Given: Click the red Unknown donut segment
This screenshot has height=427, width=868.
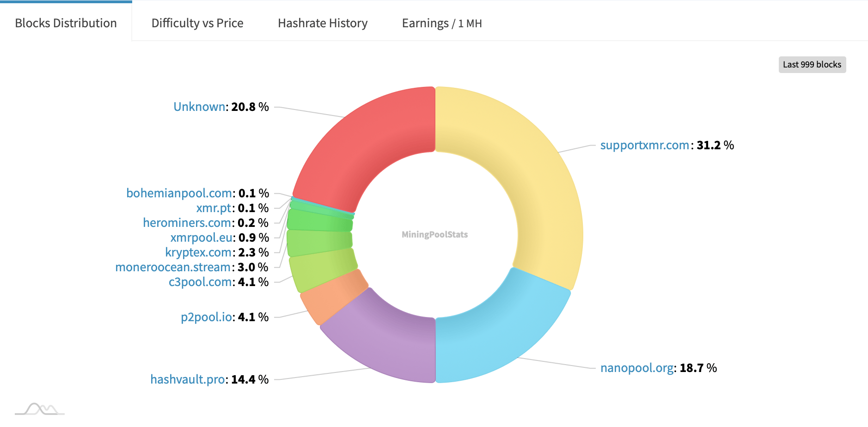Looking at the screenshot, I should pos(365,129).
